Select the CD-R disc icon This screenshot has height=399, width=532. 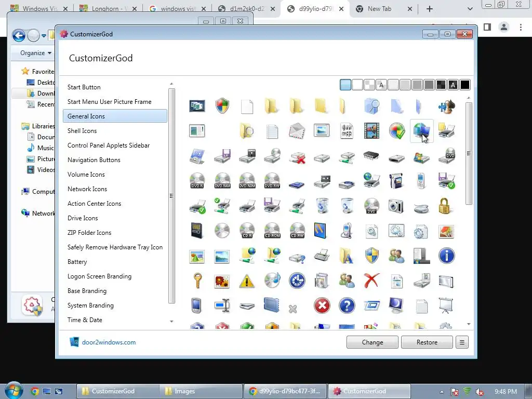(x=247, y=231)
